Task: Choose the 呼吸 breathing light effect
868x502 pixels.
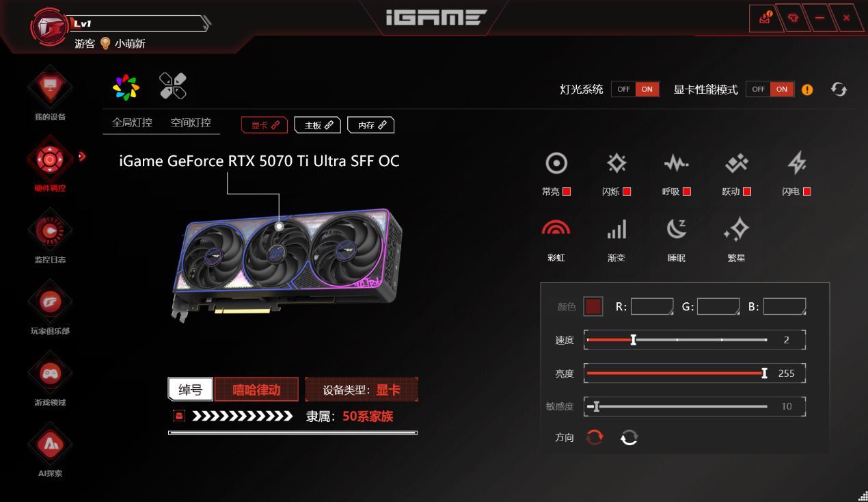Action: [676, 163]
